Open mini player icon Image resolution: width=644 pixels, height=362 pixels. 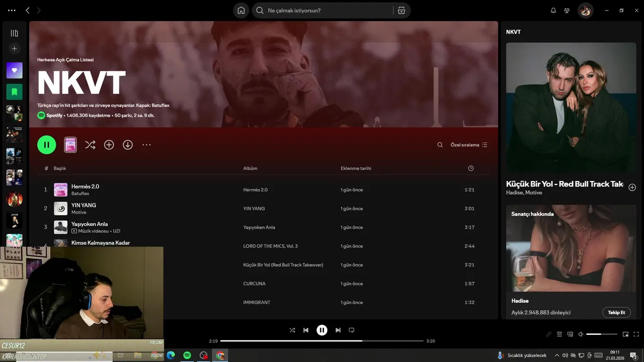[x=625, y=334]
